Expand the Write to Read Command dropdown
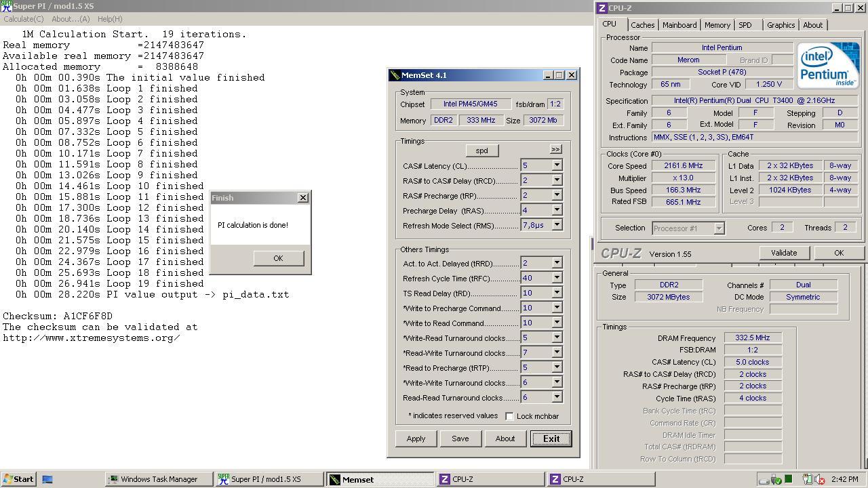Viewport: 868px width, 488px height. 556,323
